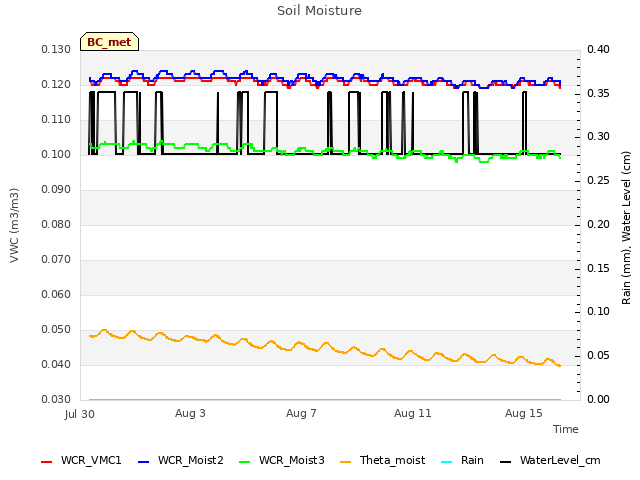Click the 0.15 right axis value
The width and height of the screenshot is (640, 480).
598,269
